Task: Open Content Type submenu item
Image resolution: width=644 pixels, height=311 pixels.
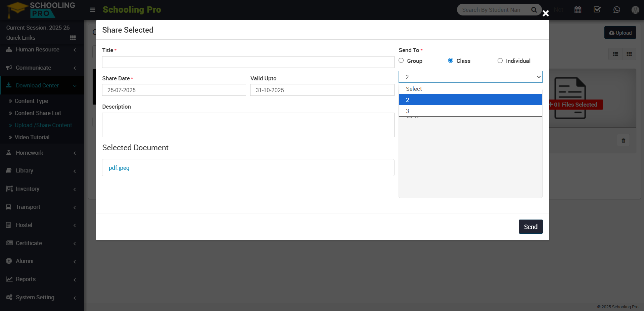Action: (x=31, y=101)
